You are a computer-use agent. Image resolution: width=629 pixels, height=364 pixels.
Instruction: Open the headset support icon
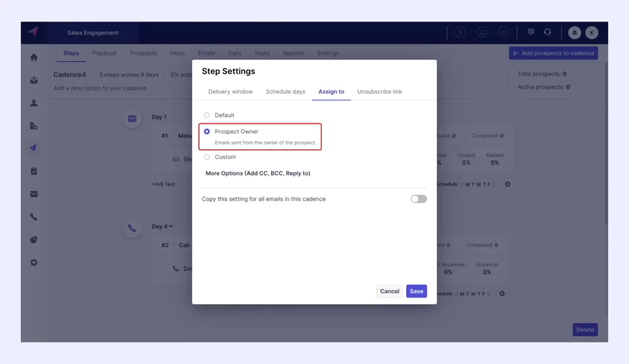click(x=547, y=33)
